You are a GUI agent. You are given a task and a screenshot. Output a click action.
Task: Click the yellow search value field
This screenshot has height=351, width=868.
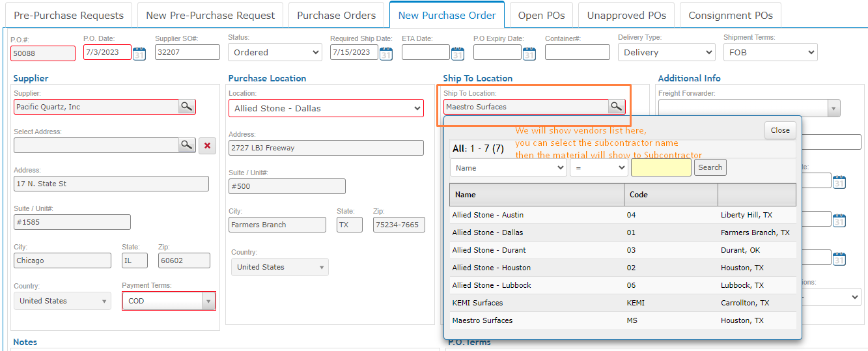(x=661, y=167)
